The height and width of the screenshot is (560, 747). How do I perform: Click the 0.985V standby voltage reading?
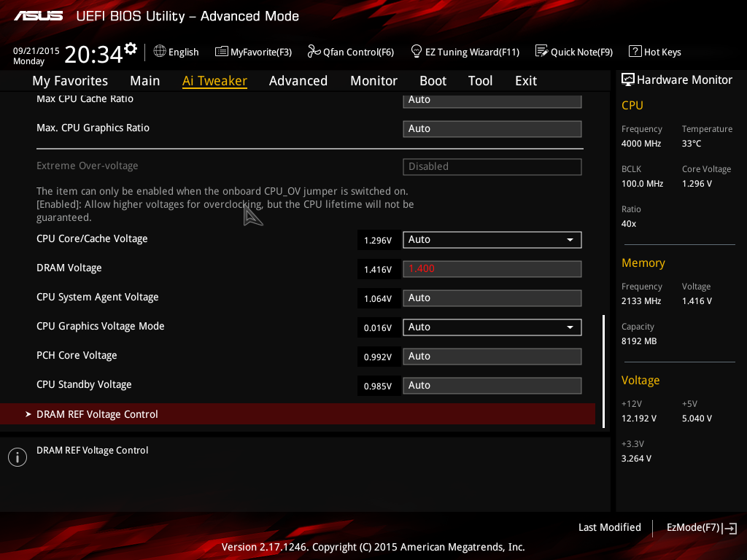[x=378, y=386]
